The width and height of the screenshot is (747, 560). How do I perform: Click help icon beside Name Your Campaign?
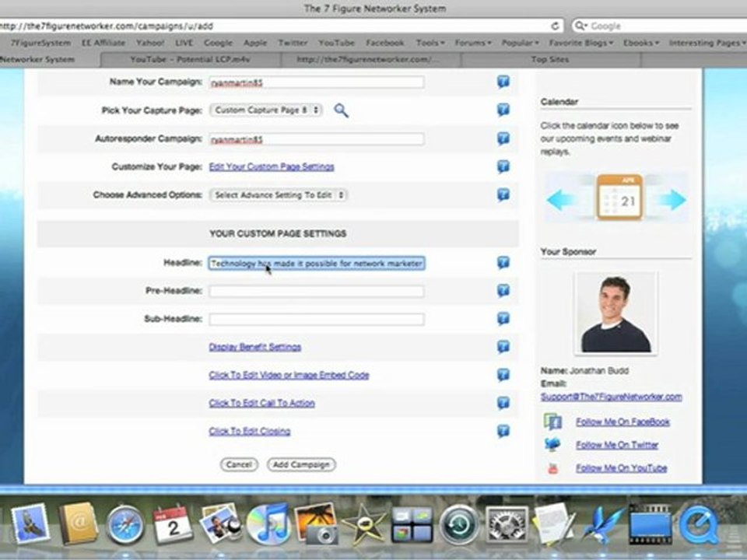[x=503, y=82]
